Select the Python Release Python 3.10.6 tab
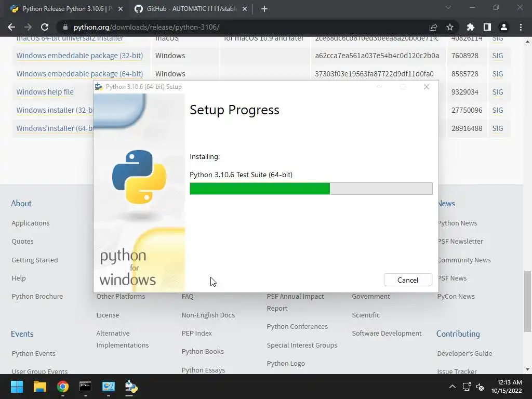This screenshot has height=399, width=532. (x=67, y=9)
